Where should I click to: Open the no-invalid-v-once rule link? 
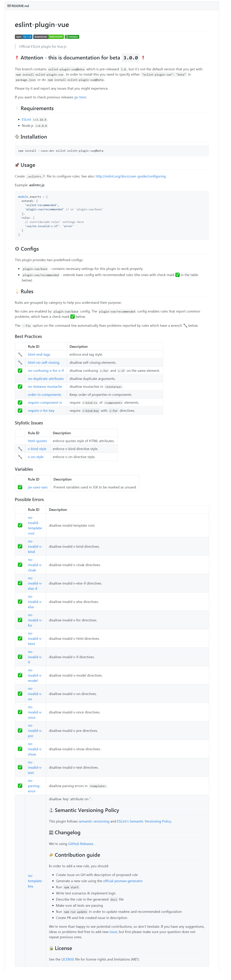click(35, 713)
